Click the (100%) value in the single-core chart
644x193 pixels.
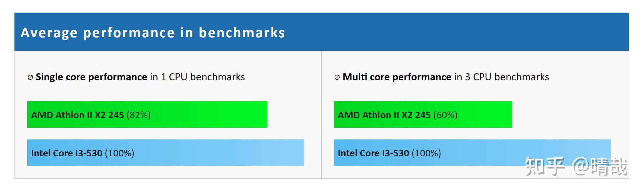click(x=120, y=153)
